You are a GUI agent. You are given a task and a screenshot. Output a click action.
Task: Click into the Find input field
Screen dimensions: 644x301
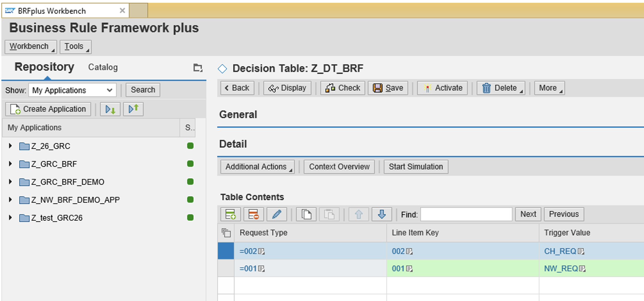coord(466,215)
